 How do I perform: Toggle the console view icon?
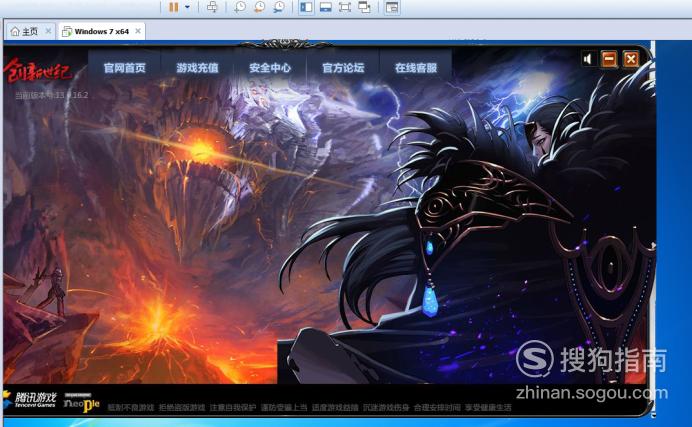[392, 7]
